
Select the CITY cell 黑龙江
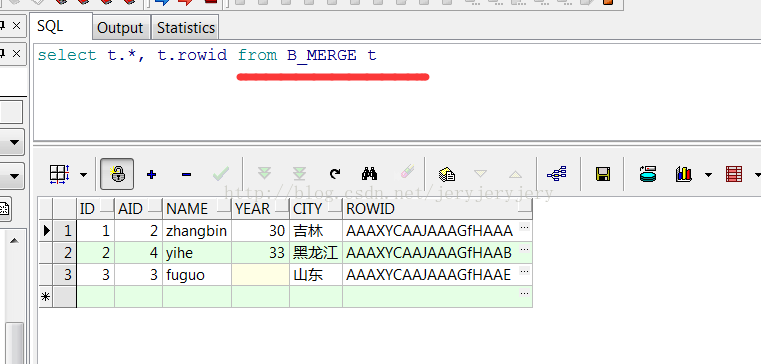tap(316, 253)
